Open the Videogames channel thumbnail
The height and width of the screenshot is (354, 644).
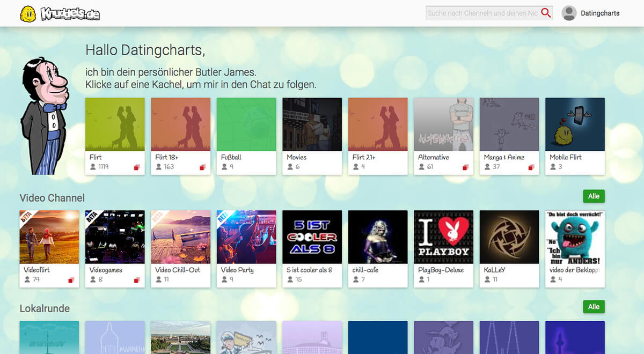pyautogui.click(x=115, y=237)
